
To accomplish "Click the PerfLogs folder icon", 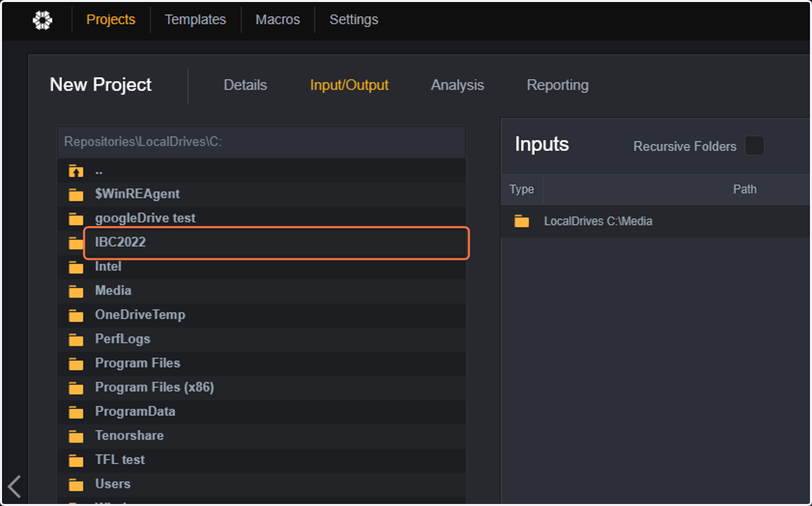I will 76,340.
